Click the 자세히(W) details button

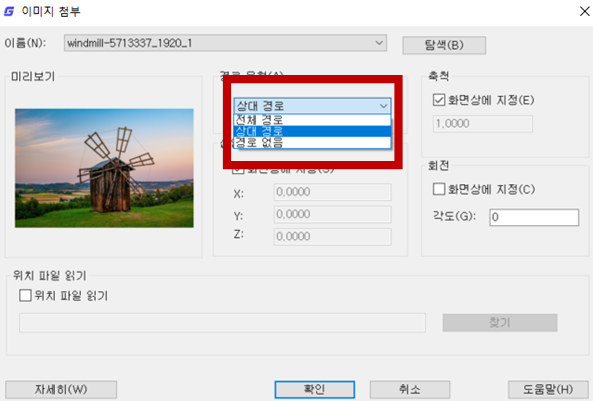pos(61,389)
